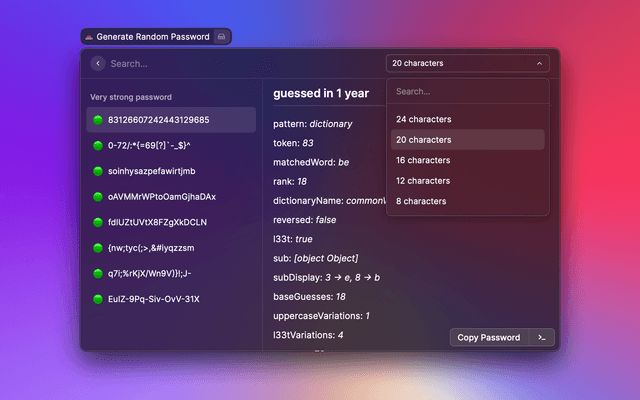Click the drive icon after Generate Random Password
The image size is (640, 400).
tap(222, 37)
